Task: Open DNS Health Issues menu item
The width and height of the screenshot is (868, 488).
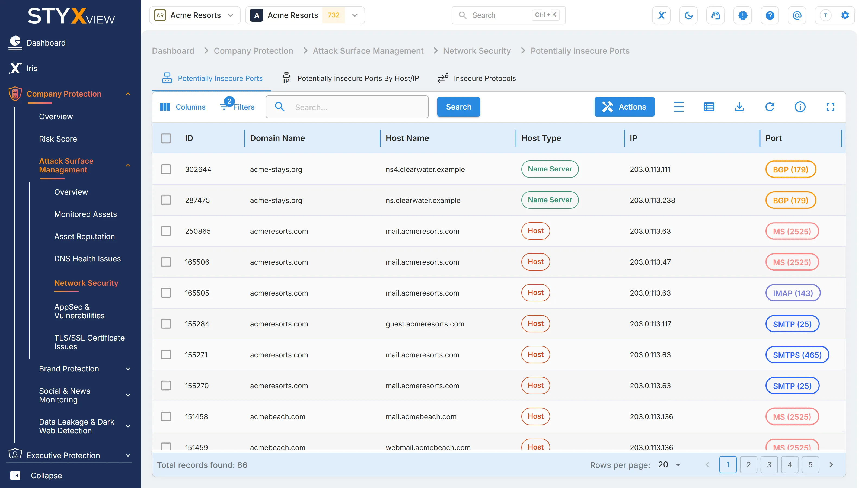Action: 87,258
